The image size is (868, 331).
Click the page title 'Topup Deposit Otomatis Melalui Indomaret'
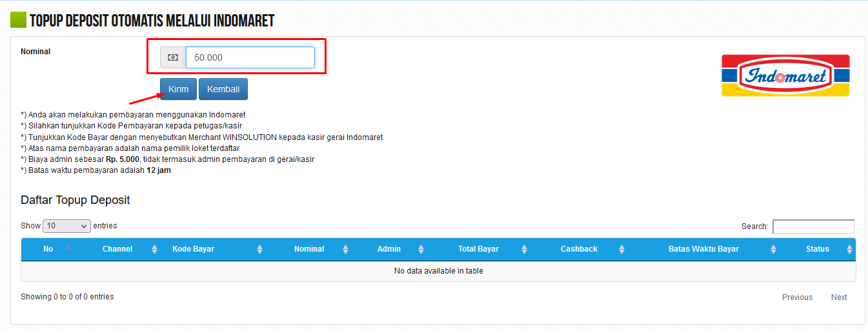[152, 21]
